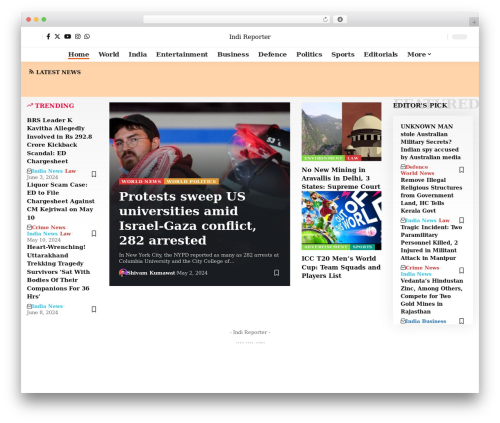The height and width of the screenshot is (423, 500).
Task: Click India Business category link
Action: 426,321
